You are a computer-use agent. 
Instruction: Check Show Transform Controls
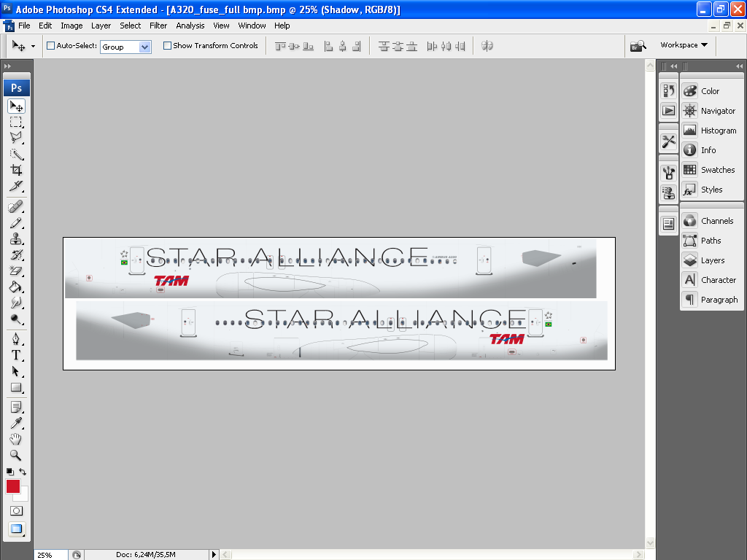tap(167, 46)
